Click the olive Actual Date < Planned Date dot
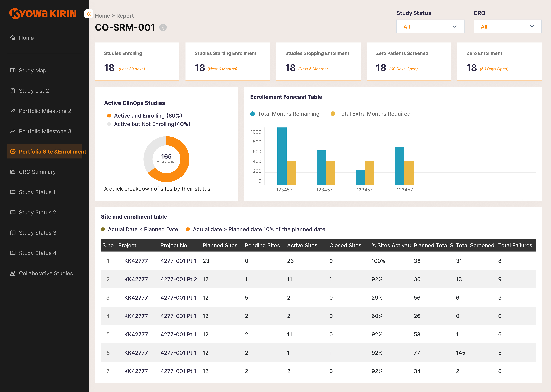551x392 pixels. point(103,229)
